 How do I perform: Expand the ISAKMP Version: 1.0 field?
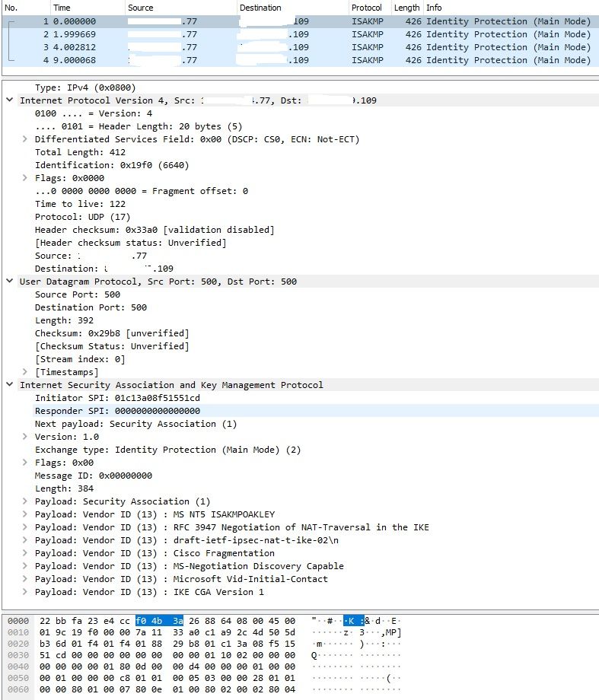pyautogui.click(x=25, y=437)
